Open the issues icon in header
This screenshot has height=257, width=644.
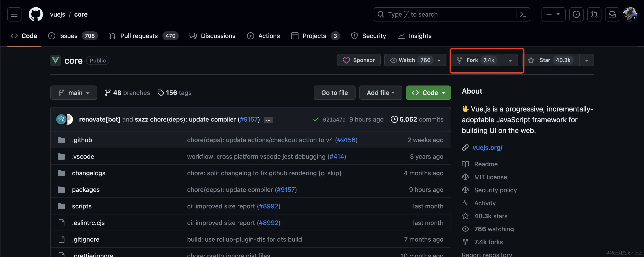pyautogui.click(x=576, y=14)
